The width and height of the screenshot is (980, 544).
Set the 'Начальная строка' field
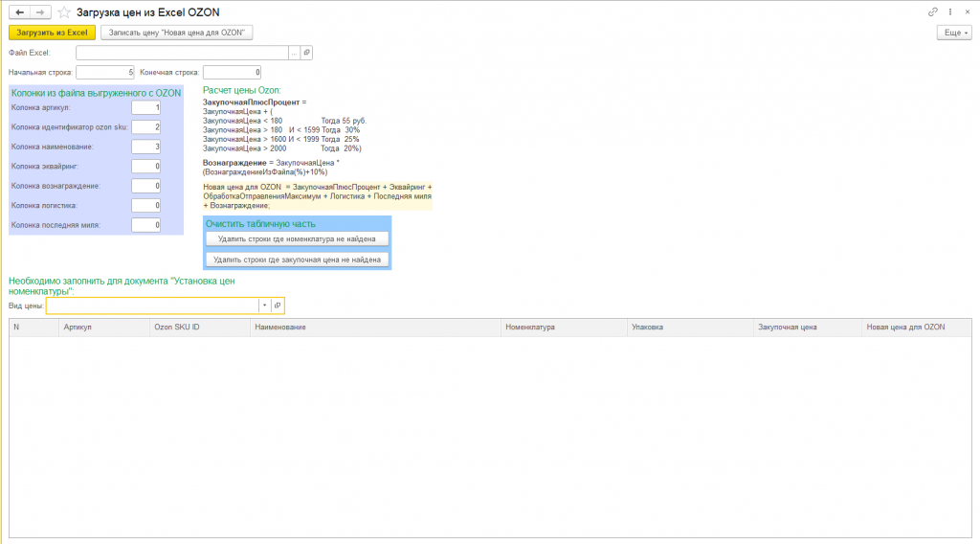[105, 73]
